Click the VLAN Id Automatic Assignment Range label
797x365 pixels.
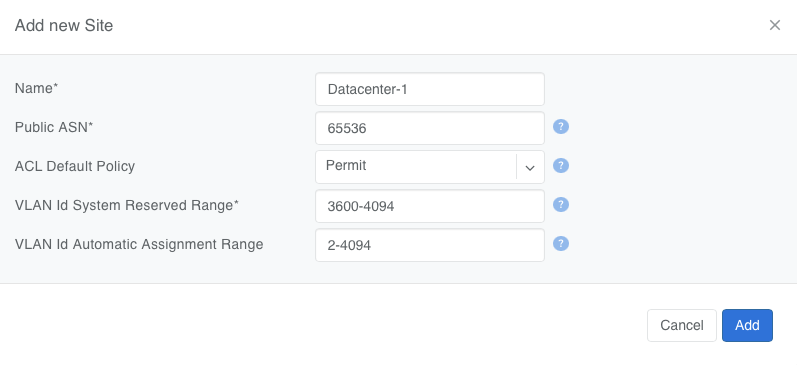(139, 244)
